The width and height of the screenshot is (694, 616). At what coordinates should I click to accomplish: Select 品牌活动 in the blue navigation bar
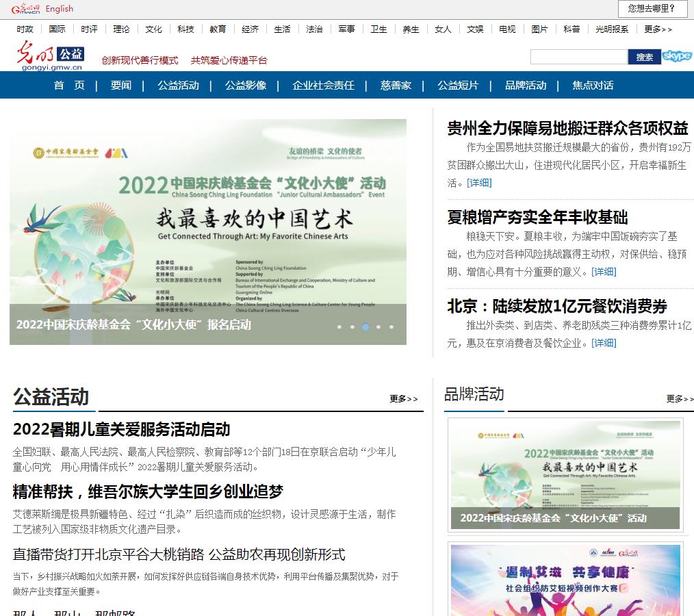pos(526,85)
